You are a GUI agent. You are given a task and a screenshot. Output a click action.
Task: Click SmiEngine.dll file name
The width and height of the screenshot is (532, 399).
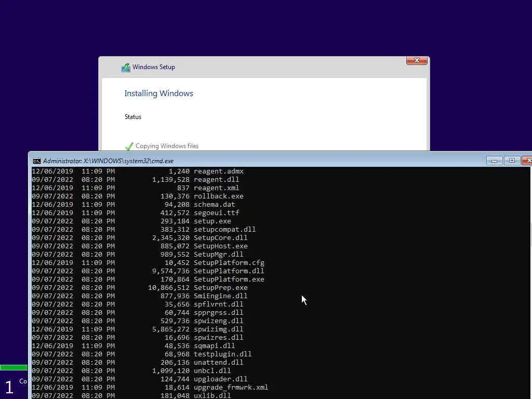pos(220,296)
